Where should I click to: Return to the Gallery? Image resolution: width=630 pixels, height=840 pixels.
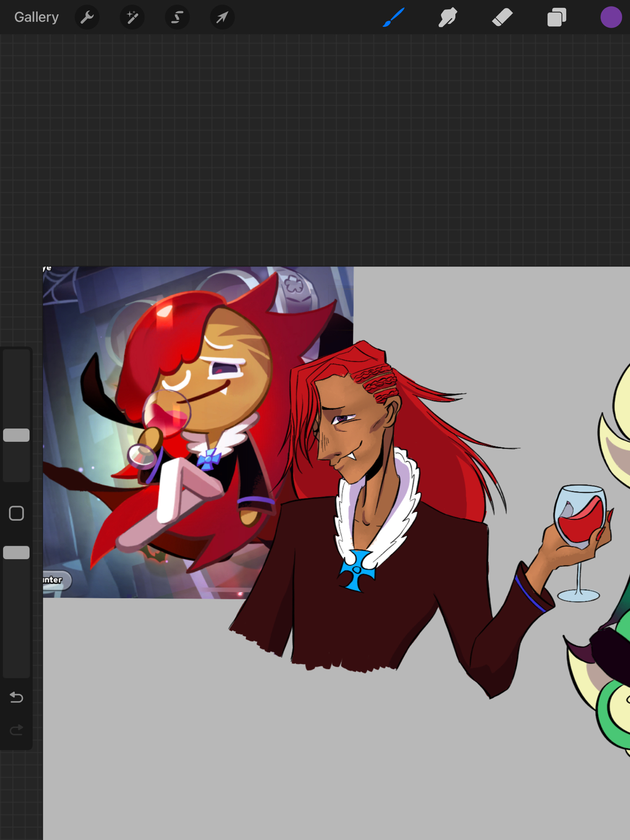click(x=37, y=17)
